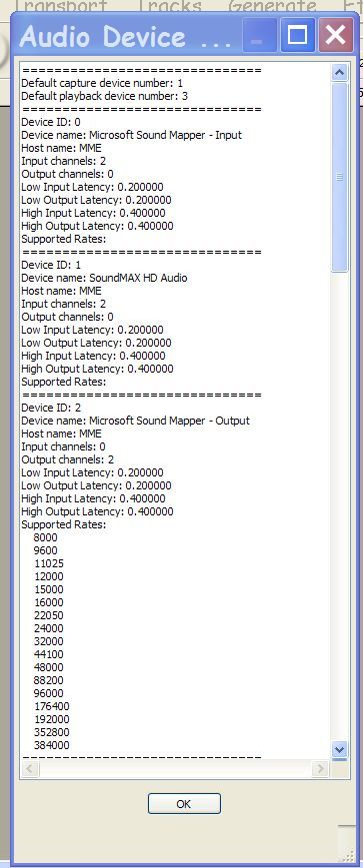Click the 15000 supported rate
Viewport: 363px width, 868px height.
[49, 589]
